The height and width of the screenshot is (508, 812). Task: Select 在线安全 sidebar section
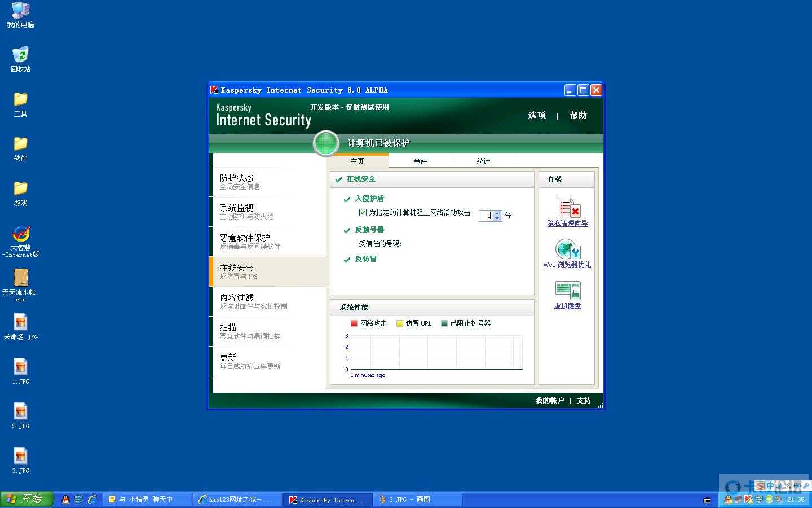click(x=267, y=271)
